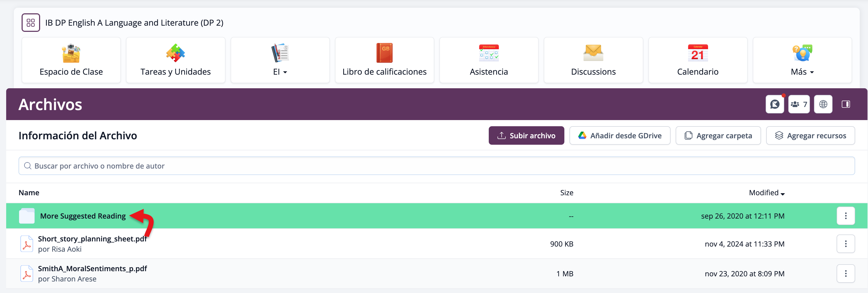This screenshot has height=293, width=868.
Task: Click the file search input field
Action: pyautogui.click(x=436, y=166)
